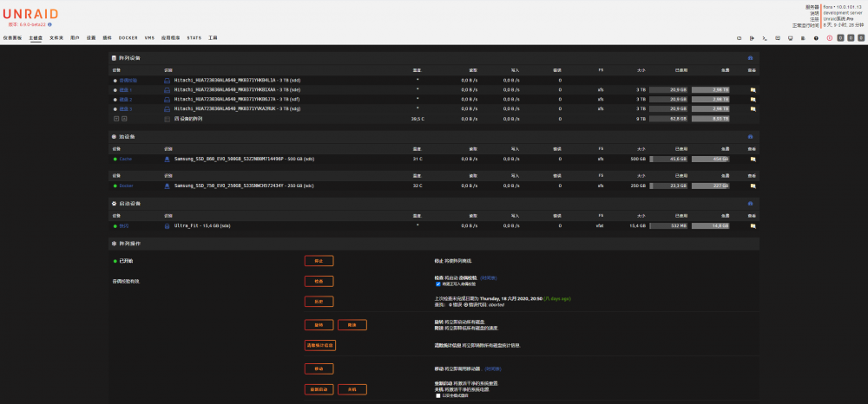The height and width of the screenshot is (404, 868).
Task: Click the first grey notification counter badge
Action: (840, 38)
